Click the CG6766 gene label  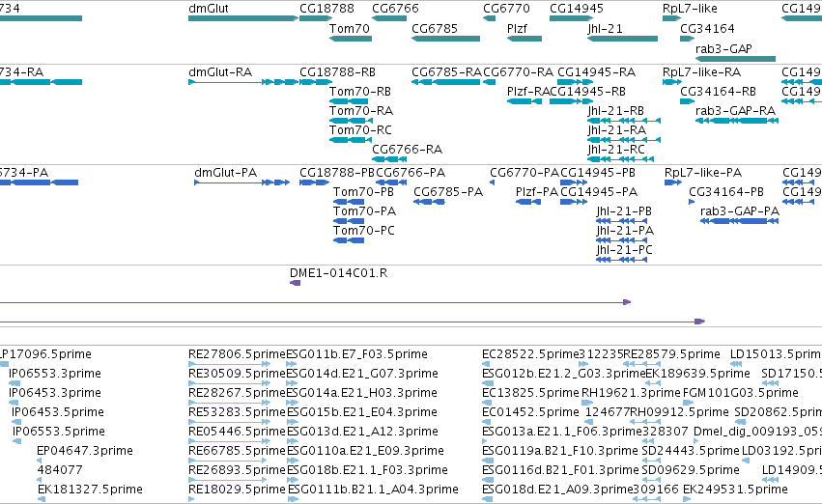point(395,9)
